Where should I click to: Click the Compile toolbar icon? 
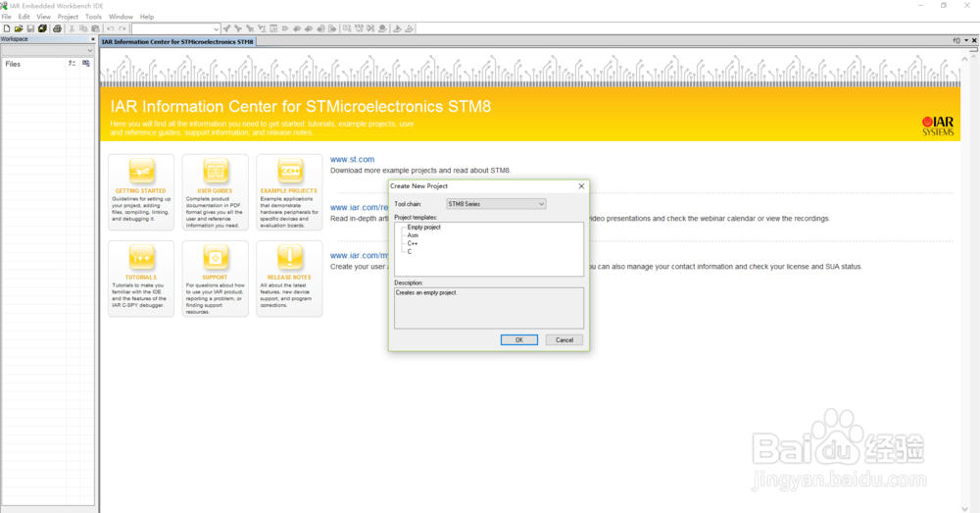point(346,28)
